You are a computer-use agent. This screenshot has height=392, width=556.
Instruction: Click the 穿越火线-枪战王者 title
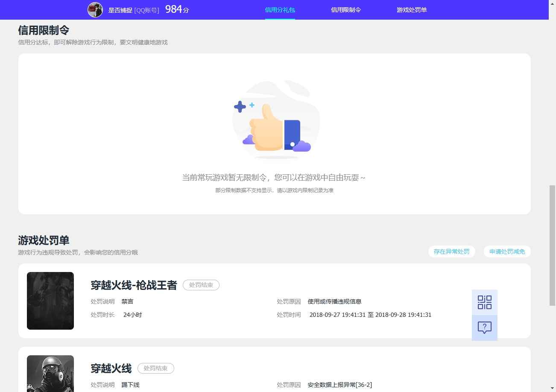point(134,285)
